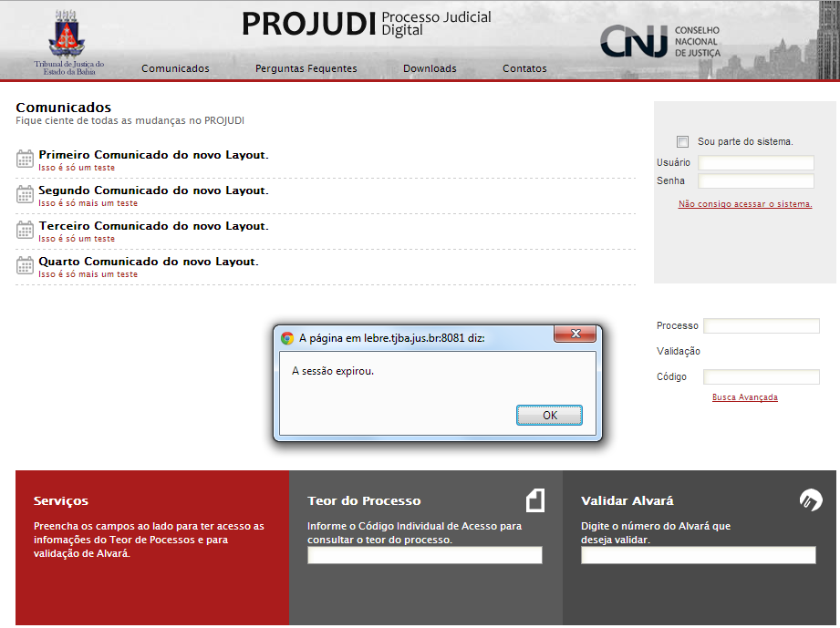The width and height of the screenshot is (840, 628).
Task: Click 'Informe o Código Individual de Acesso' text
Action: (415, 532)
